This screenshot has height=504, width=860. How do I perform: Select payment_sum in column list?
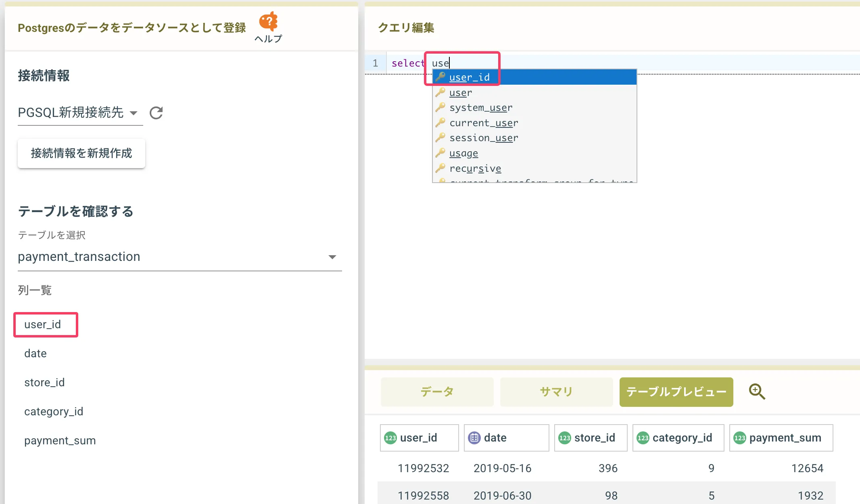pyautogui.click(x=60, y=441)
